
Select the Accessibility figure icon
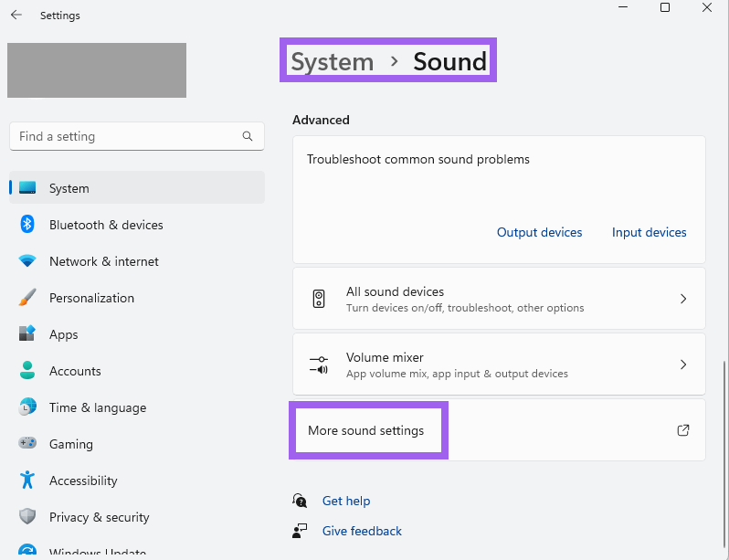27,481
